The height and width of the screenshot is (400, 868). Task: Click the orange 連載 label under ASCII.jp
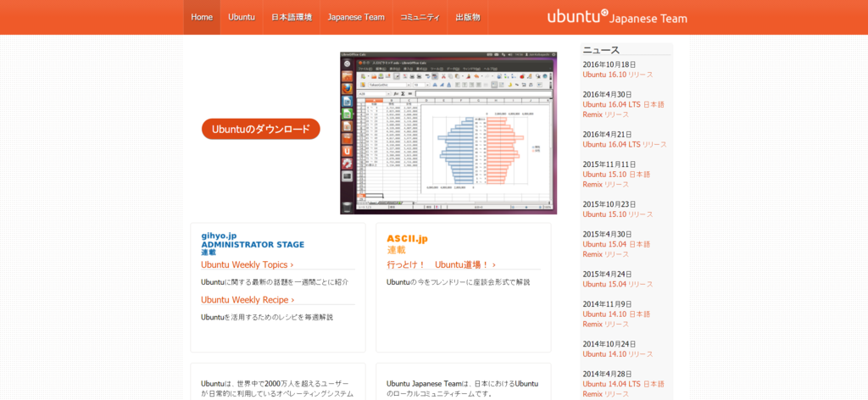397,250
